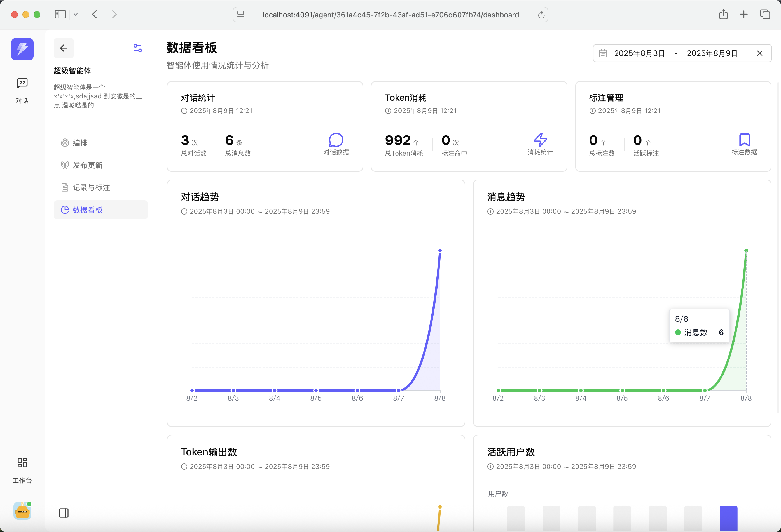Click browser back navigation arrow
Image resolution: width=781 pixels, height=532 pixels.
pos(95,14)
